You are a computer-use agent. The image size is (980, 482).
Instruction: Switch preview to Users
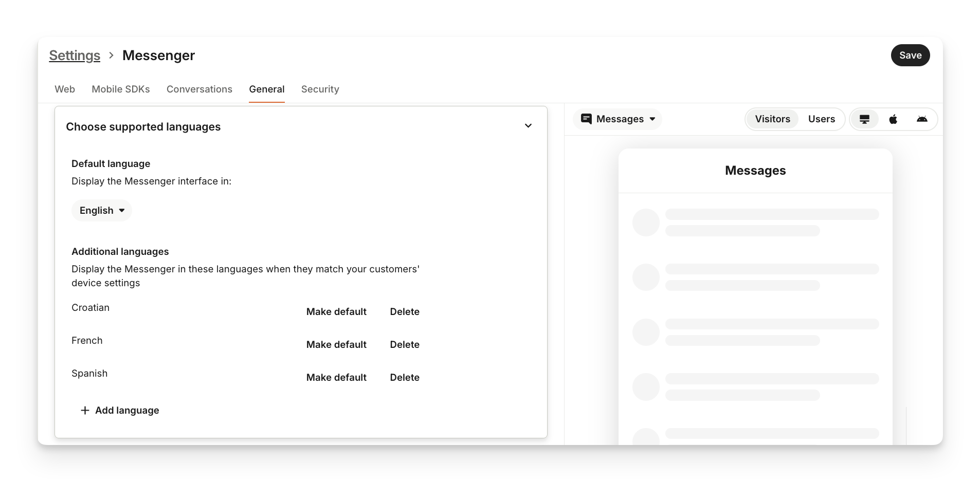click(821, 119)
